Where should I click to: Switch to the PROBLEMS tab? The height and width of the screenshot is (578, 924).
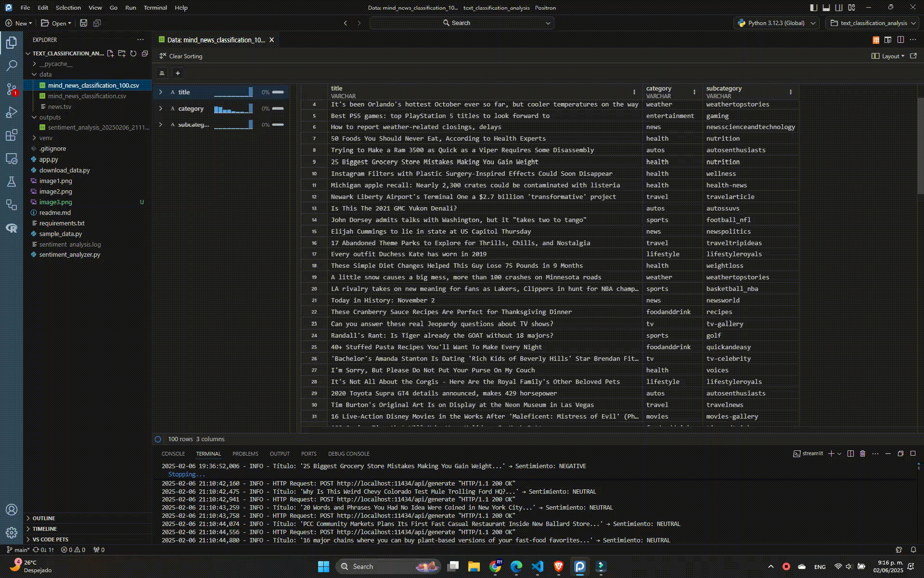point(245,454)
